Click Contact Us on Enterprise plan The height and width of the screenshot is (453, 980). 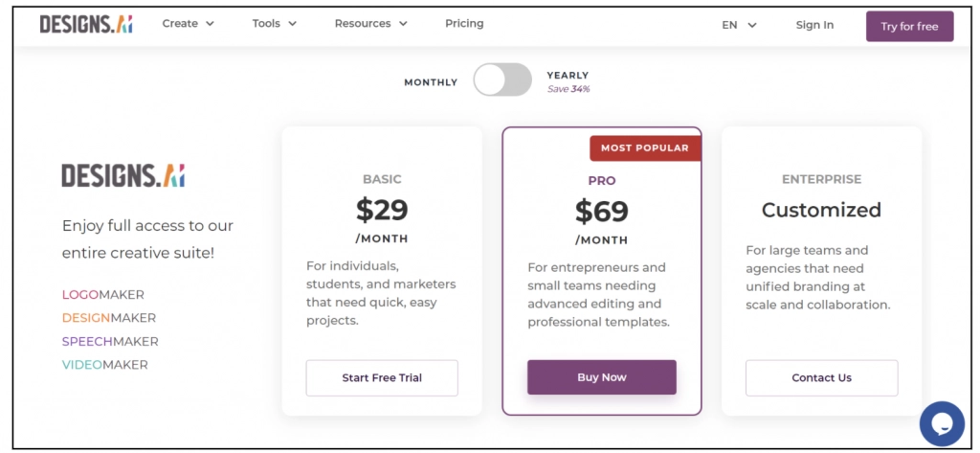coord(821,378)
